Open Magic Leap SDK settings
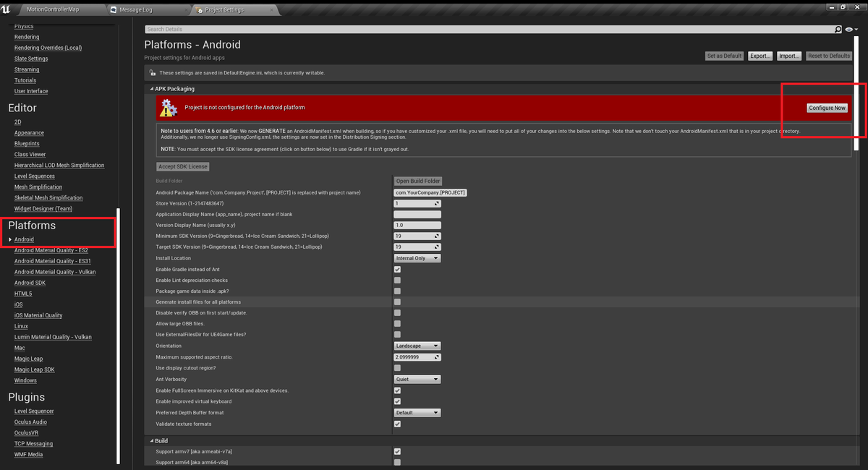Viewport: 868px width, 470px height. tap(35, 369)
